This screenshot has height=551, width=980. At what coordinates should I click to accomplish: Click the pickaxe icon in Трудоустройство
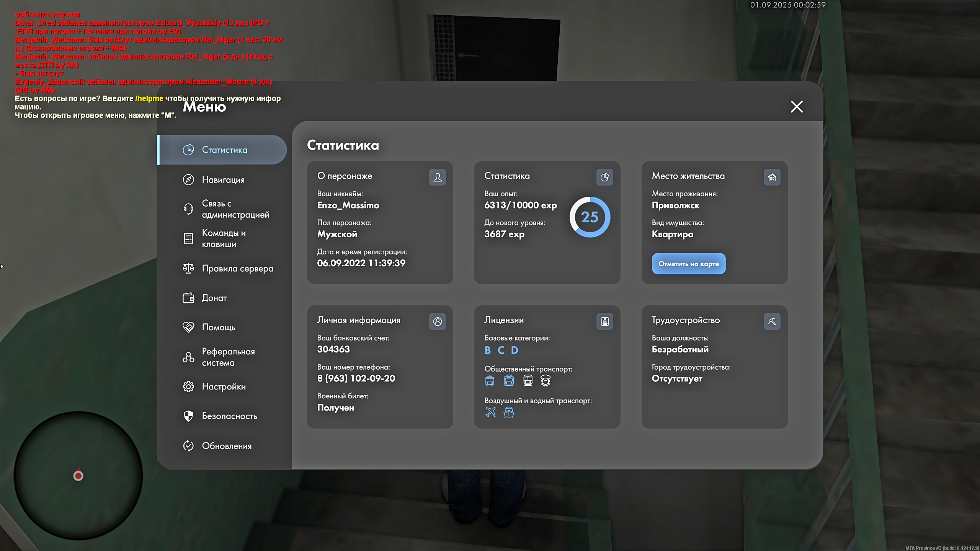(772, 321)
